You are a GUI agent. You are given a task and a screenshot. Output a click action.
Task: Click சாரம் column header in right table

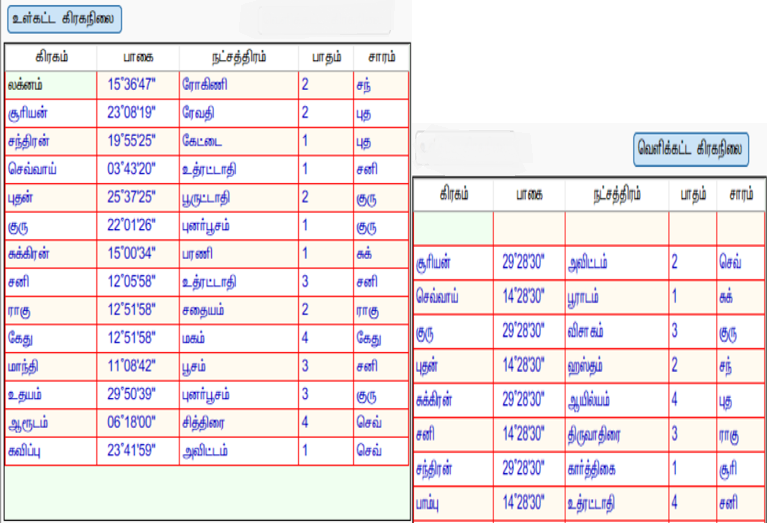tap(740, 193)
